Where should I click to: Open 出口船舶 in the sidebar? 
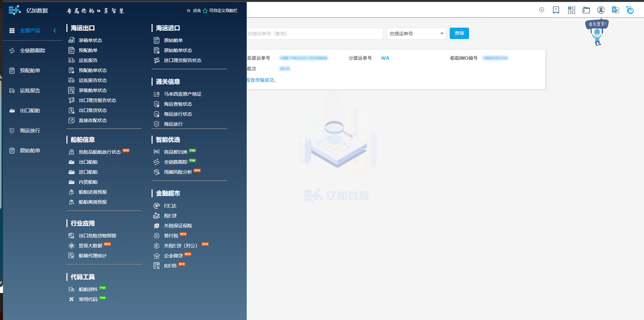(x=30, y=111)
